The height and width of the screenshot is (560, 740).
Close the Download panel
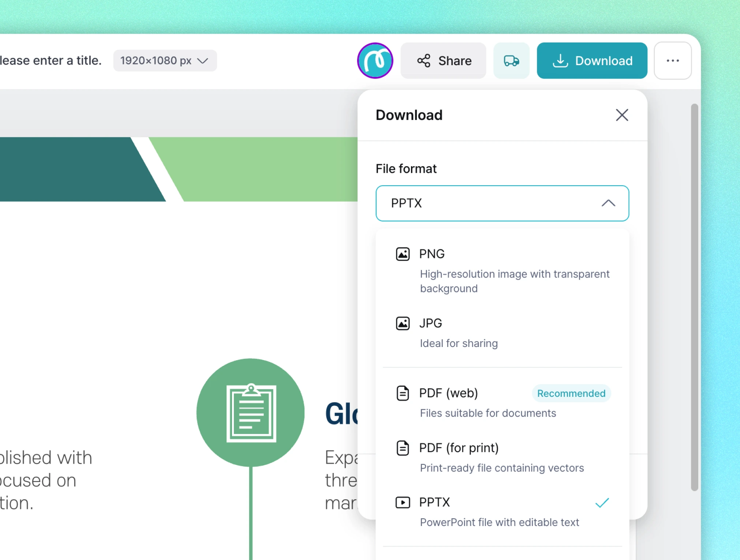tap(622, 115)
